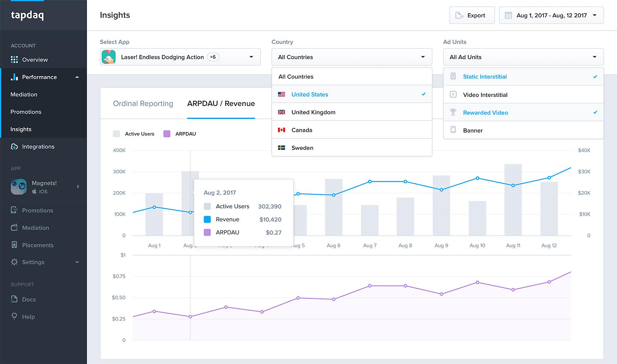Open Mediation under Performance menu
This screenshot has width=617, height=364.
coord(24,94)
